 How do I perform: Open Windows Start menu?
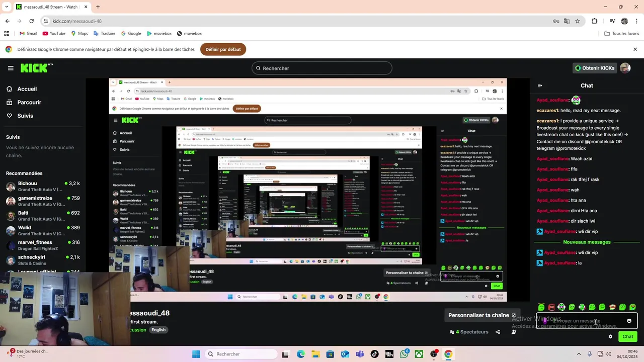[196, 354]
